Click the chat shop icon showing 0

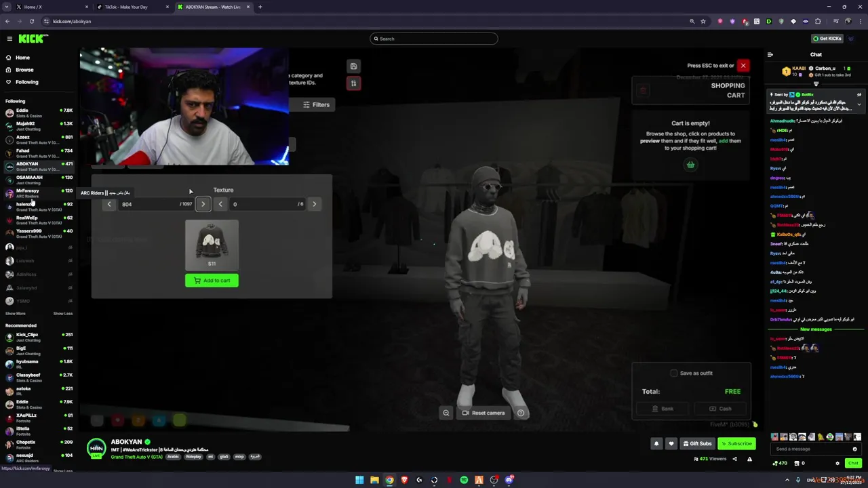click(x=800, y=464)
